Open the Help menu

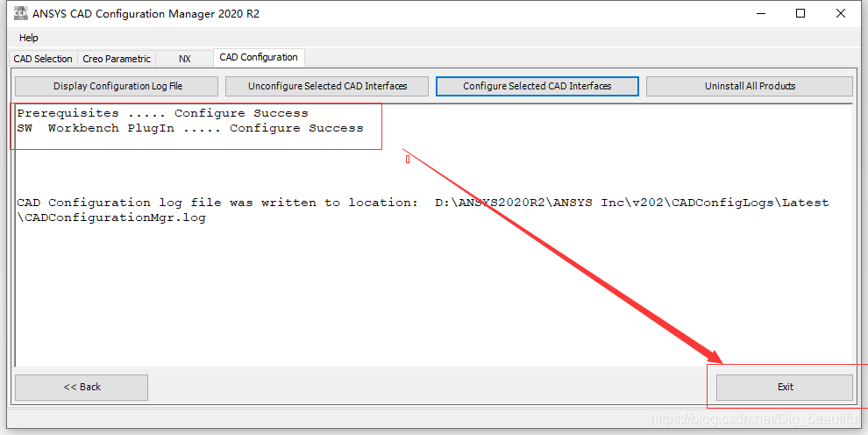click(29, 38)
